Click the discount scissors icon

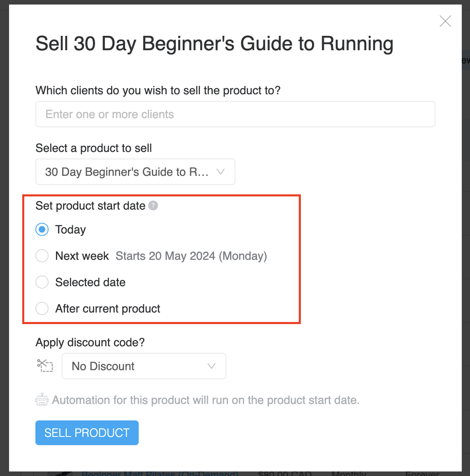44,366
